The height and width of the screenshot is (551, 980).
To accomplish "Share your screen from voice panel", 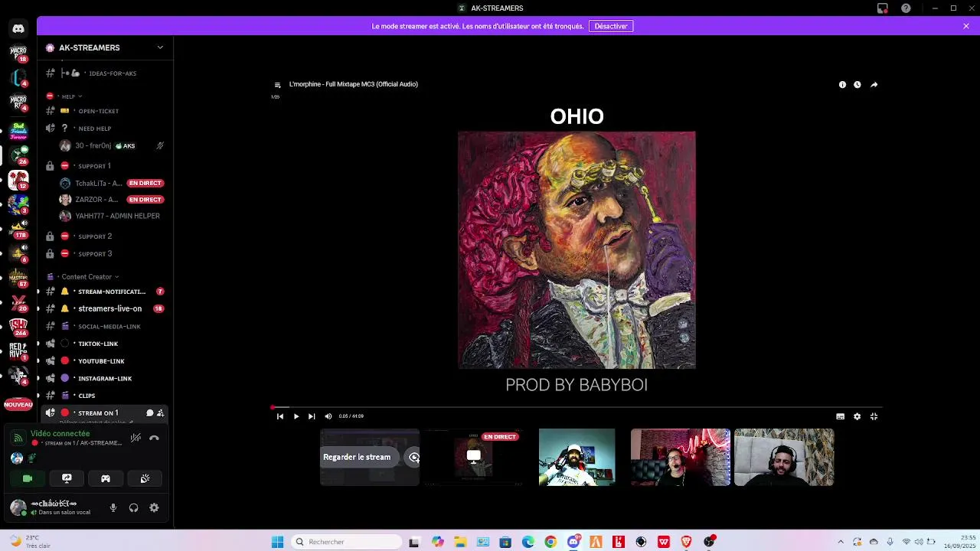I will tap(67, 478).
